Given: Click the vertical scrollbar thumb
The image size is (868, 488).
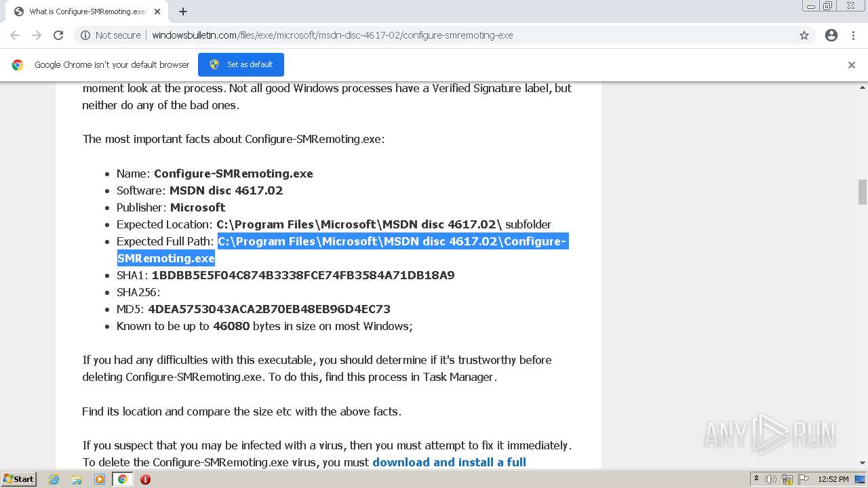Looking at the screenshot, I should [x=863, y=192].
